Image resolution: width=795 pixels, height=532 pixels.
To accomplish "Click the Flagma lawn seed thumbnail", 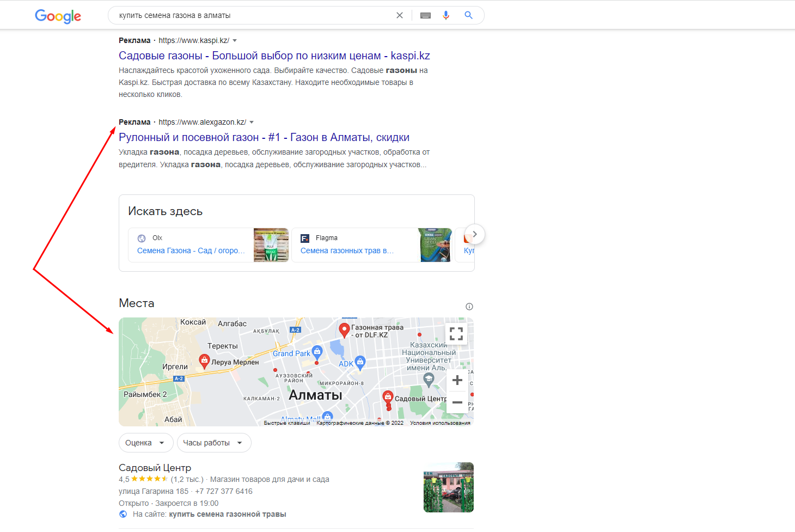I will click(x=435, y=245).
